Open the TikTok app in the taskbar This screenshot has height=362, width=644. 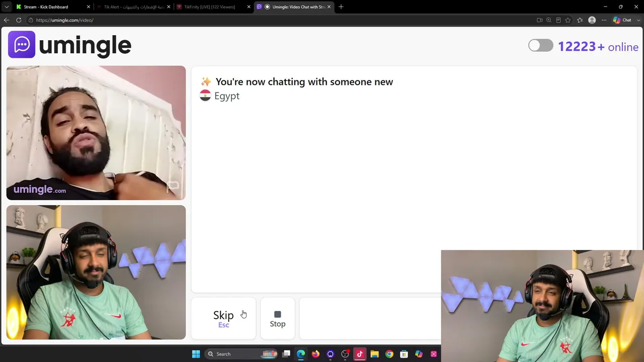pos(360,354)
